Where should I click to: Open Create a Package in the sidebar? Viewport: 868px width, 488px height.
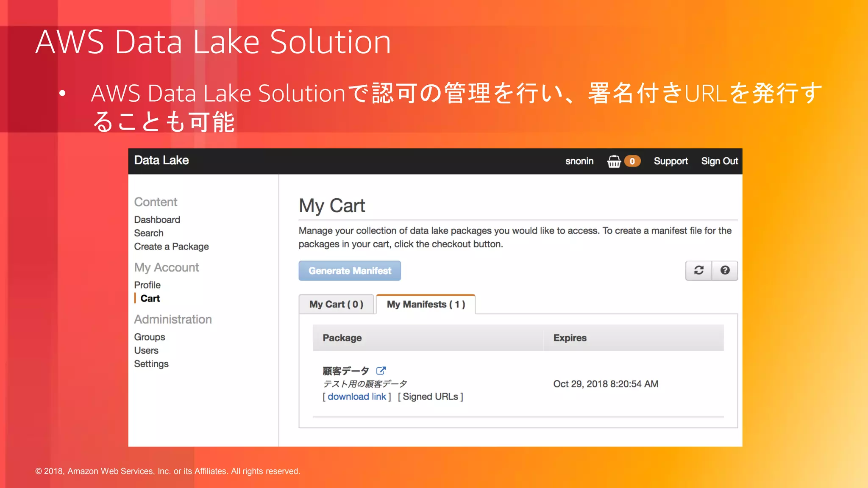tap(171, 247)
